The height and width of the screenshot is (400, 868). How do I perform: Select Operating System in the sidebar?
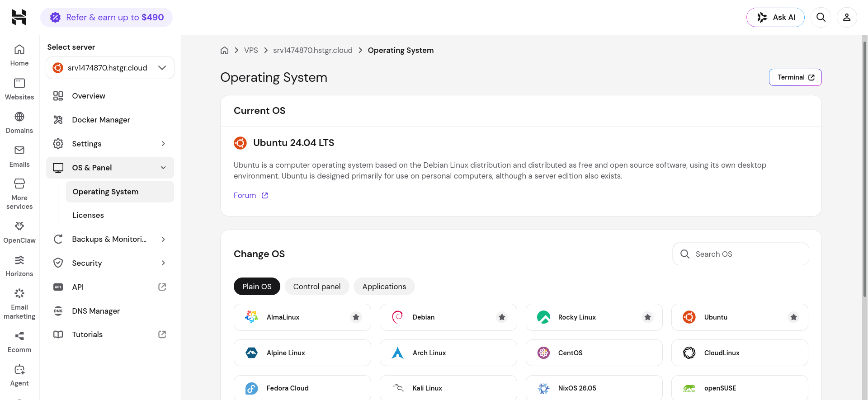pyautogui.click(x=120, y=192)
